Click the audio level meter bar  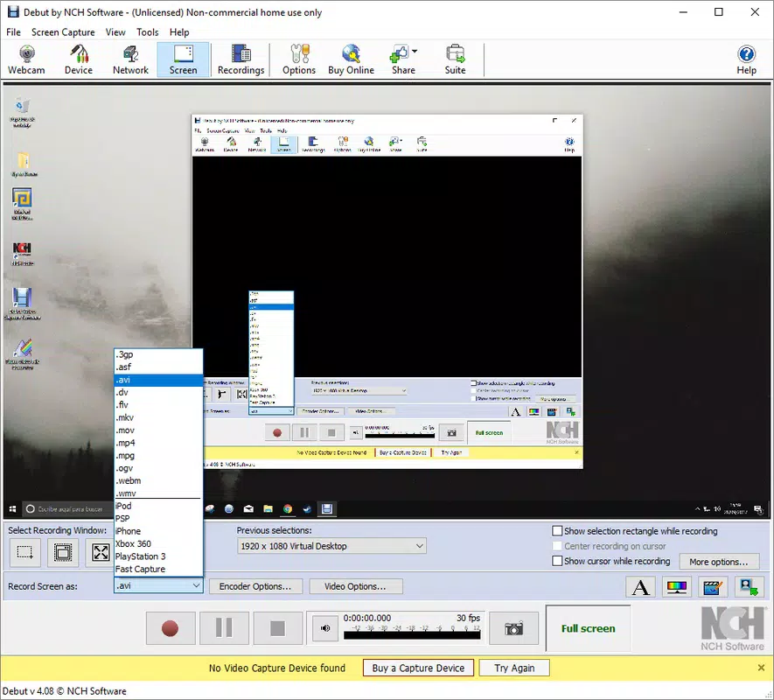(x=412, y=635)
